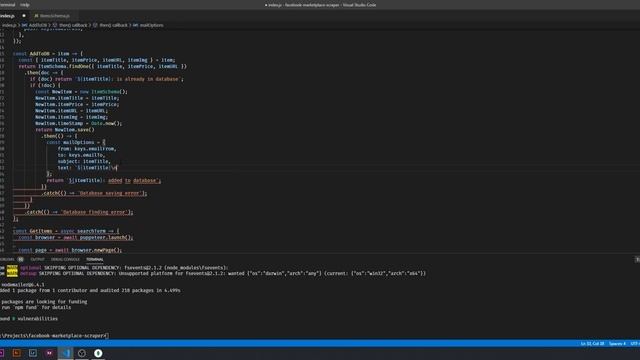Click 'NewItem.timeStamp = Date.now()' line

pyautogui.click(x=78, y=123)
